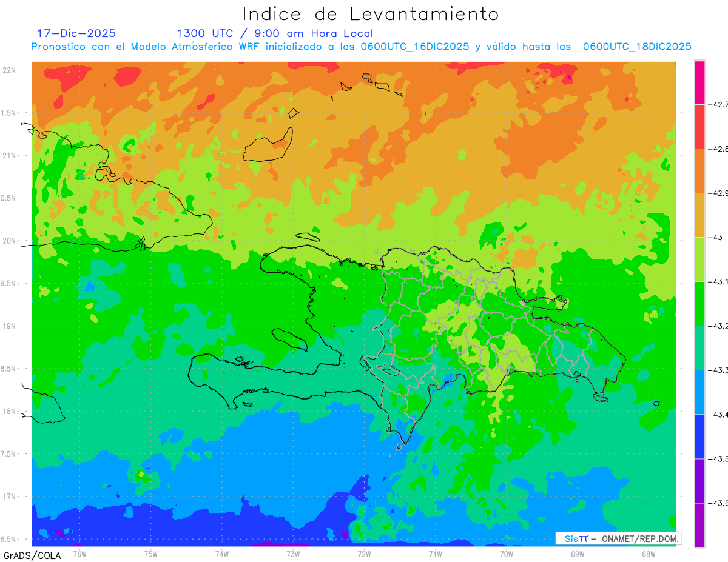Pick the yellow-green swatch between -43 and -43.1
728x562 pixels.
[x=699, y=259]
